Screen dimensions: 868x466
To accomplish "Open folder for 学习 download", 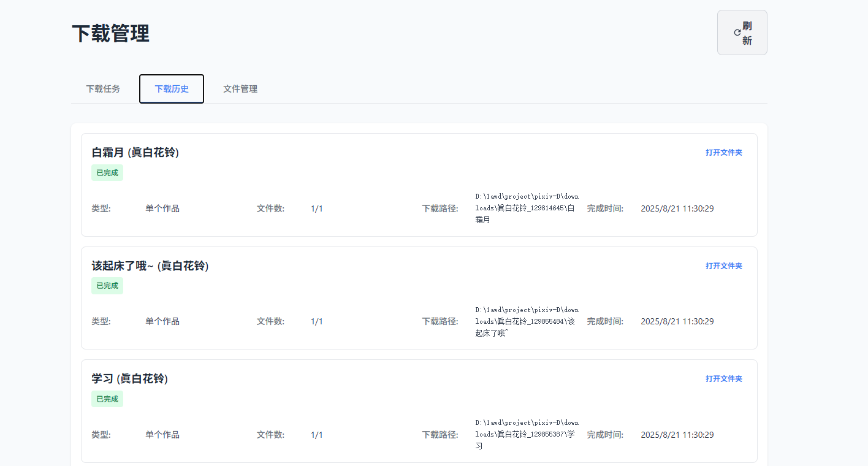I will (x=724, y=379).
